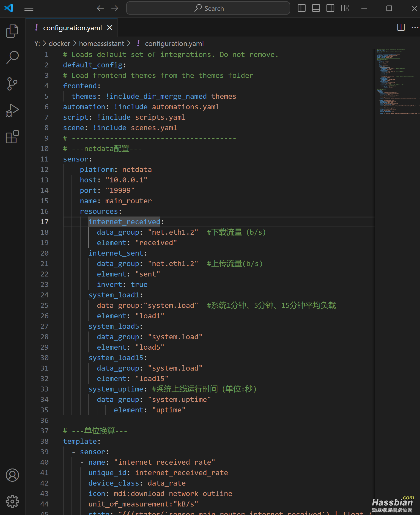Click line number 38 in gutter
The width and height of the screenshot is (420, 515).
(x=44, y=442)
